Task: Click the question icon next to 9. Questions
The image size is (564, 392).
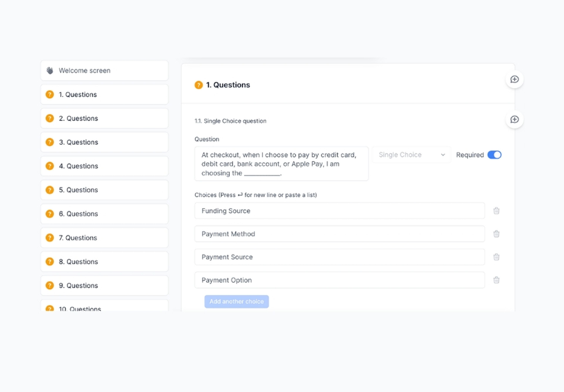Action: click(50, 285)
